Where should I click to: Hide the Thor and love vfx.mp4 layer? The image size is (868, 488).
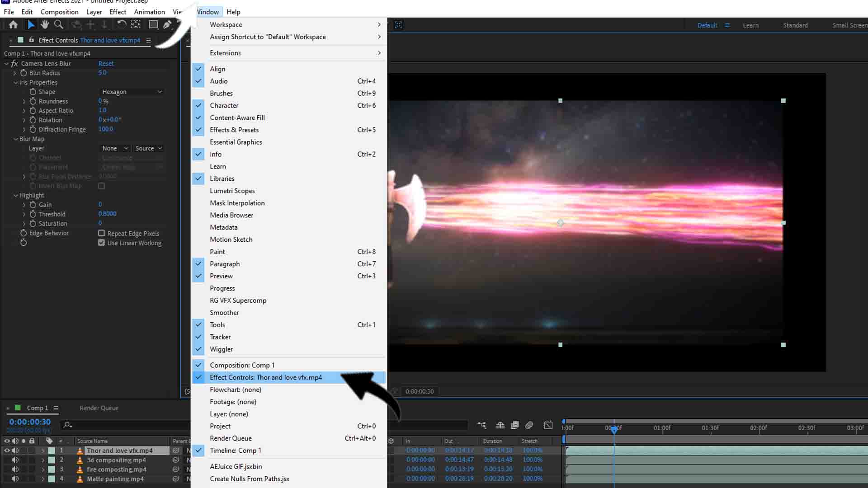[x=6, y=450]
